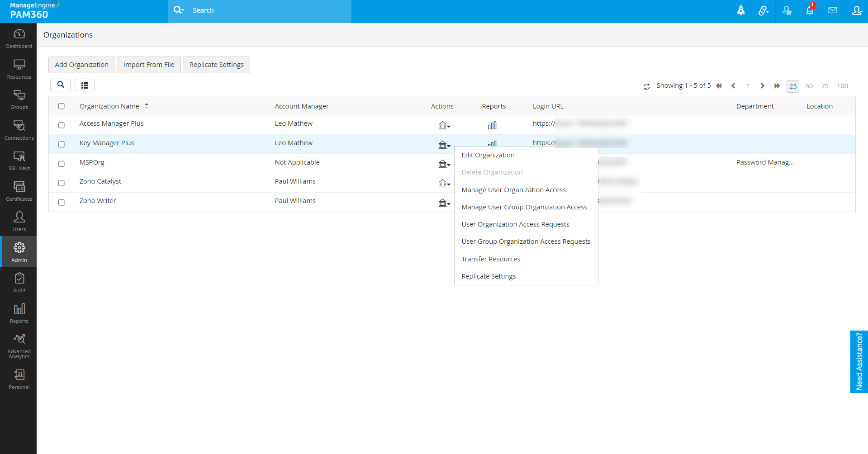868x454 pixels.
Task: Open Actions dropdown for MSPOrg
Action: pos(444,164)
